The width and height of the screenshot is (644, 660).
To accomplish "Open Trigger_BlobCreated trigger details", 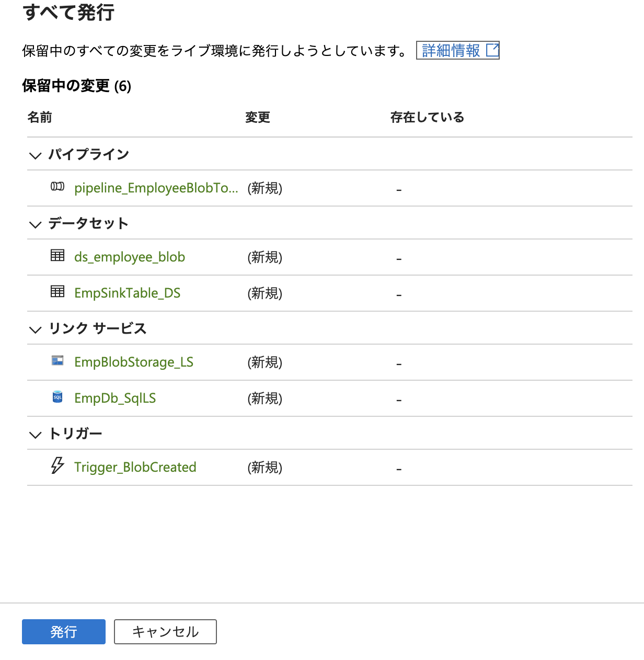I will [x=135, y=466].
